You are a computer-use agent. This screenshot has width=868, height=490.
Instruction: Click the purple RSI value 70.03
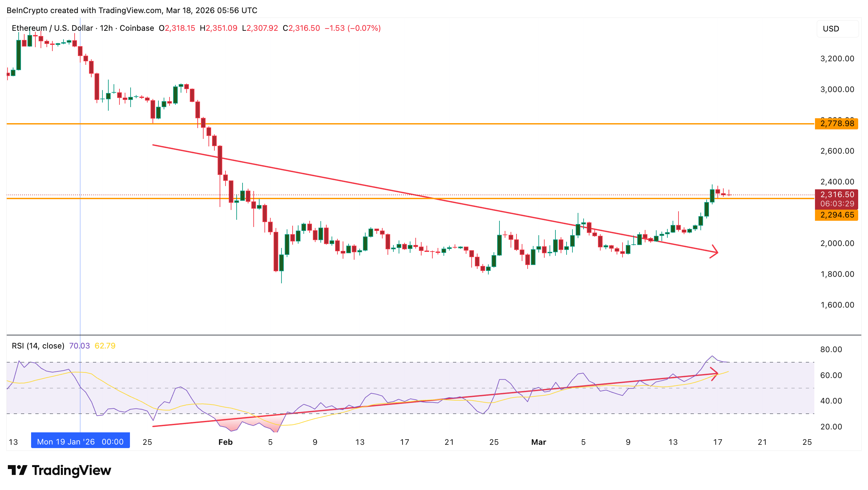(x=79, y=346)
